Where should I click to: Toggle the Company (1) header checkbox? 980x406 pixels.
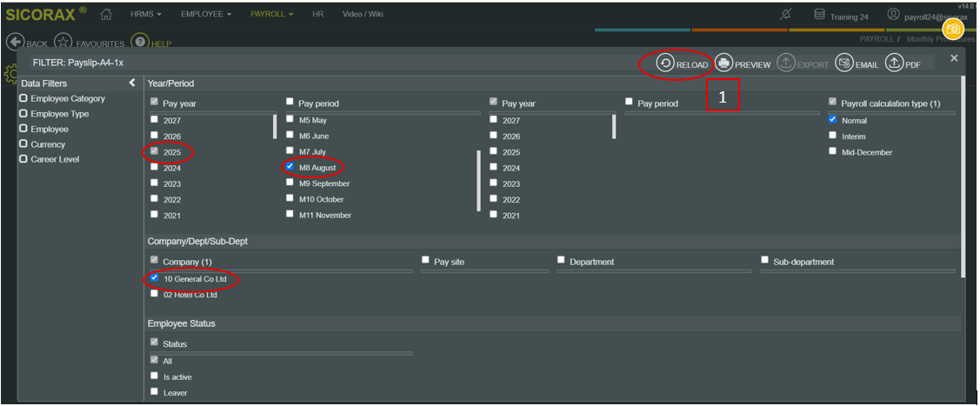point(155,260)
